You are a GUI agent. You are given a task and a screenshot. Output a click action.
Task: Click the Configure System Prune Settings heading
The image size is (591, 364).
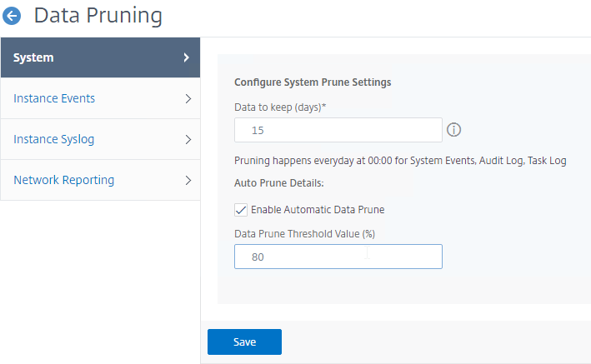(x=313, y=82)
